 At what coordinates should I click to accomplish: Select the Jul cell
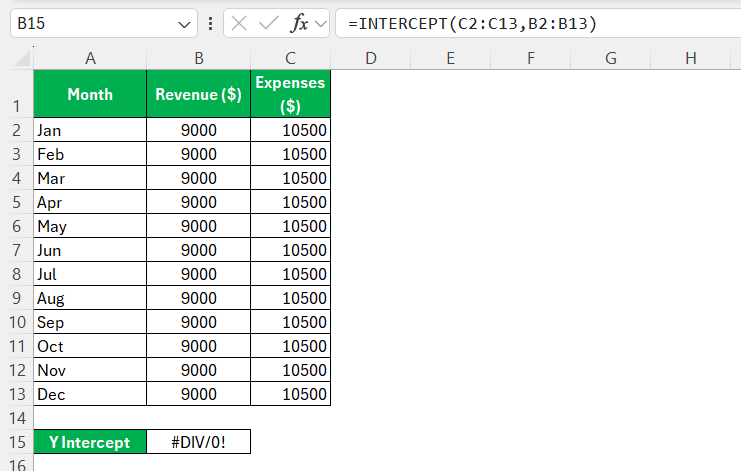(90, 274)
